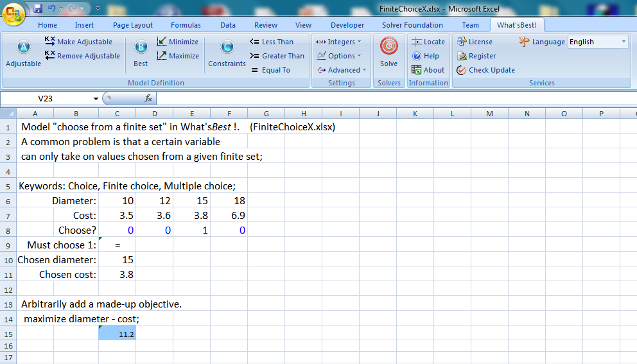
Task: Select cell with value 11.2
Action: [117, 334]
